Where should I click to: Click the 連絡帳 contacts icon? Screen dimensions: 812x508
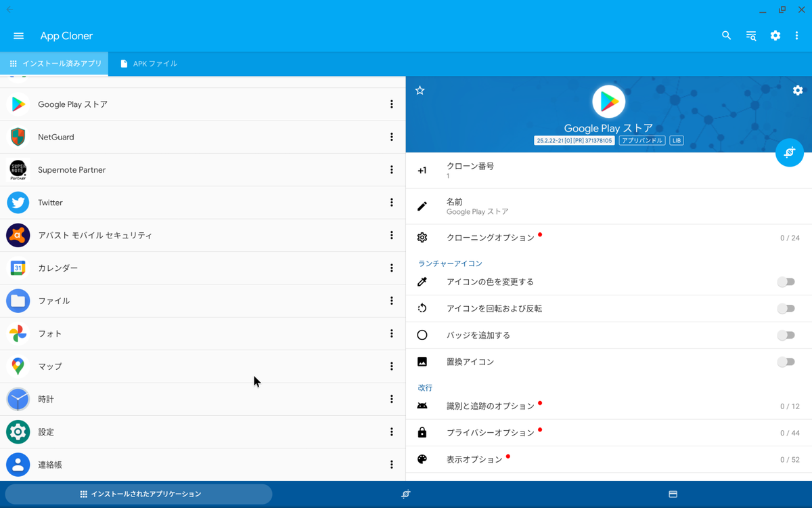(x=18, y=465)
